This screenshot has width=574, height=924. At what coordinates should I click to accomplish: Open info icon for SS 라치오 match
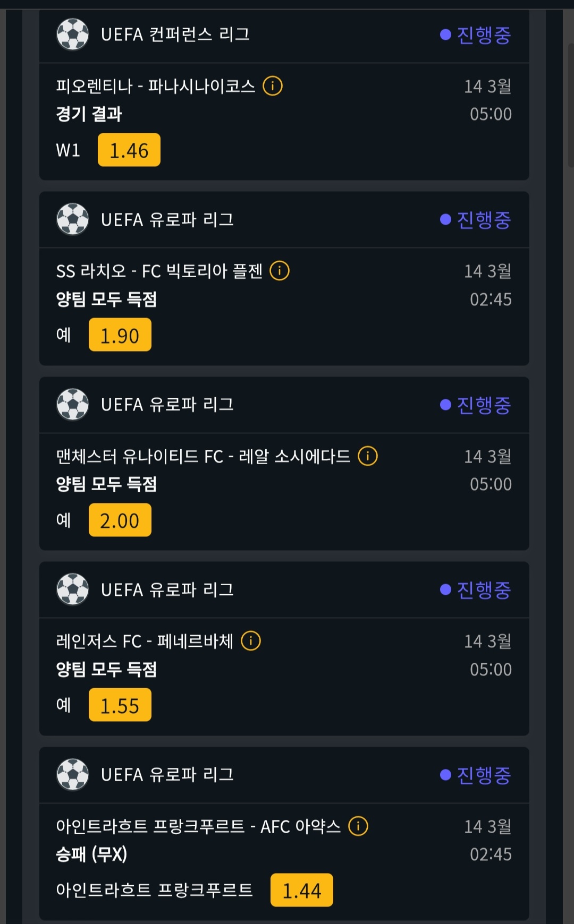280,271
